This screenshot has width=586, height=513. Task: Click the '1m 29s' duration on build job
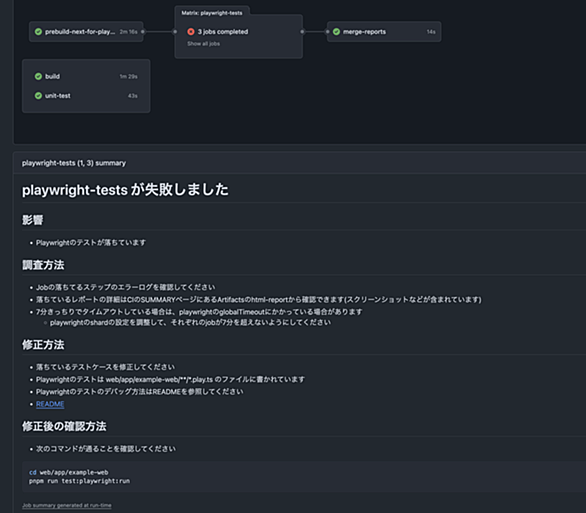pyautogui.click(x=129, y=77)
